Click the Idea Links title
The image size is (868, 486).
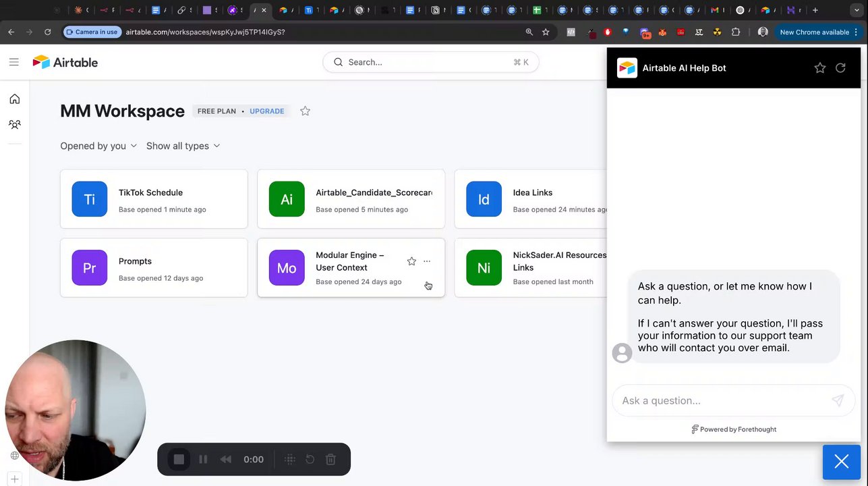532,192
